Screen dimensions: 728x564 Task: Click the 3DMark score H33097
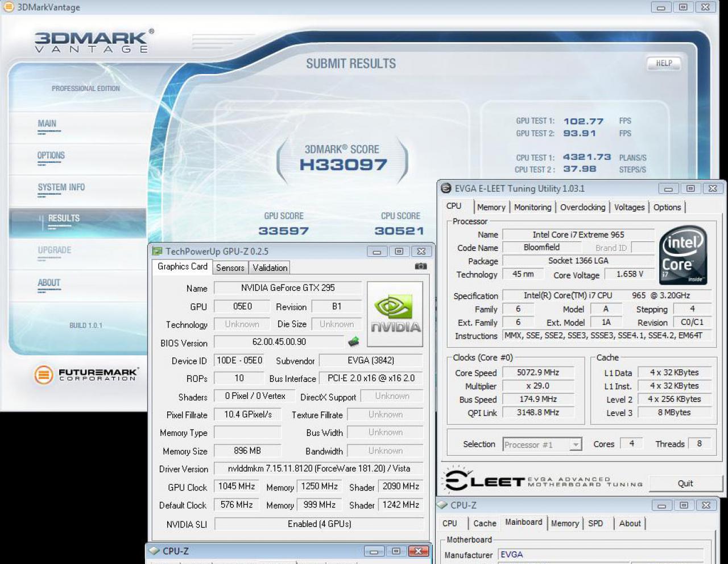343,165
